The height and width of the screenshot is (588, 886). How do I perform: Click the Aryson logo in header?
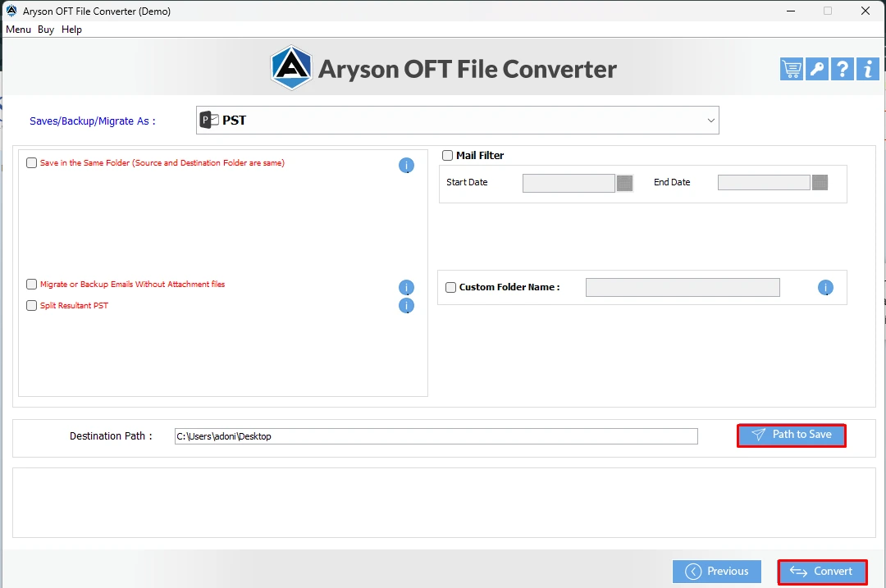(291, 68)
